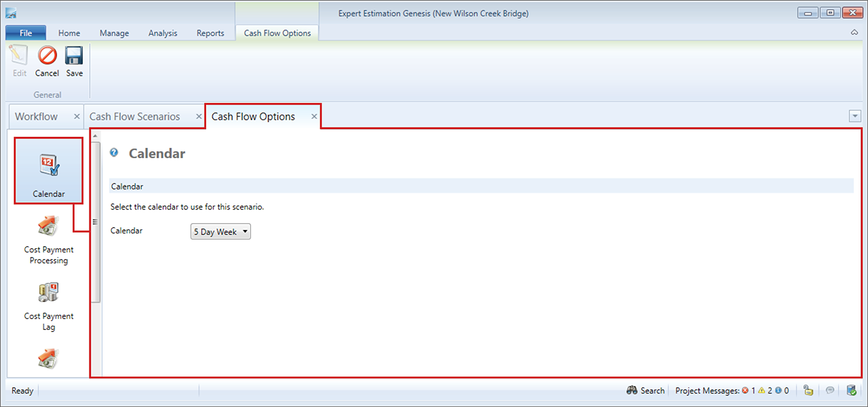Switch to the Cash Flow Scenarios tab
Screen dimensions: 868x407
(x=135, y=117)
